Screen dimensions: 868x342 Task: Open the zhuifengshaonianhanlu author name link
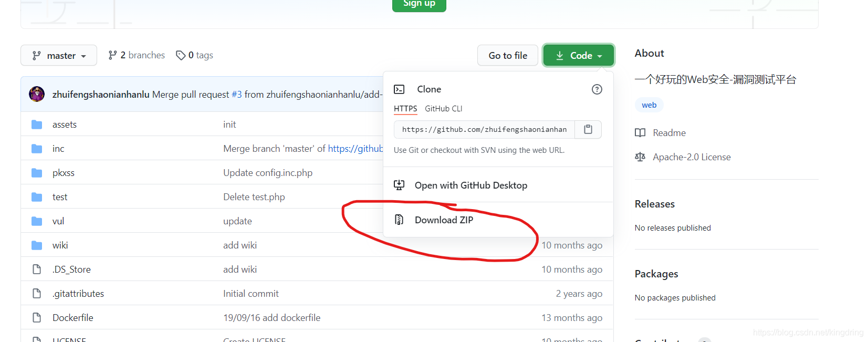pos(101,95)
